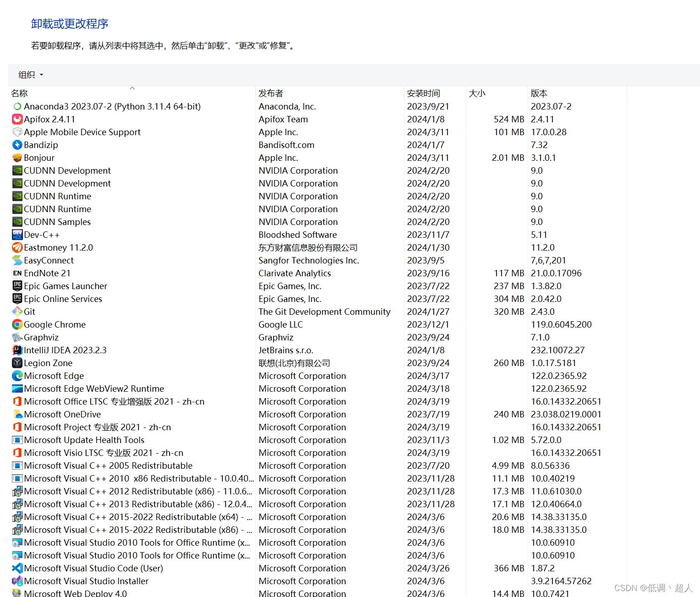This screenshot has height=597, width=700.
Task: Click the Legion Zone icon
Action: click(17, 363)
